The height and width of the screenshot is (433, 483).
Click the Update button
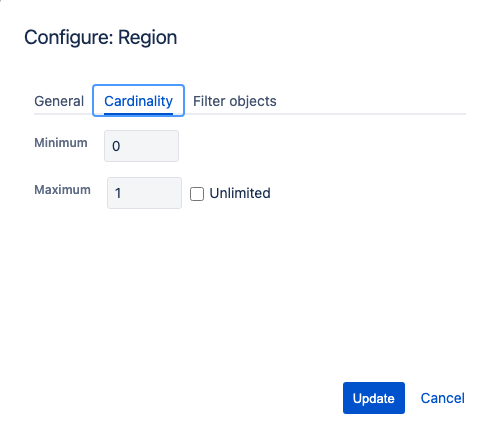point(374,398)
